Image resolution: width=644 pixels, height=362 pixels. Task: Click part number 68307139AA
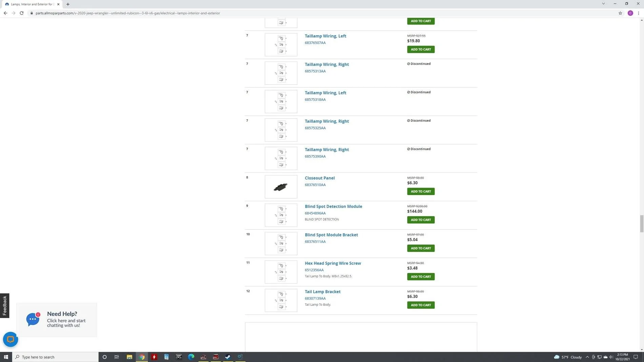coord(315,299)
